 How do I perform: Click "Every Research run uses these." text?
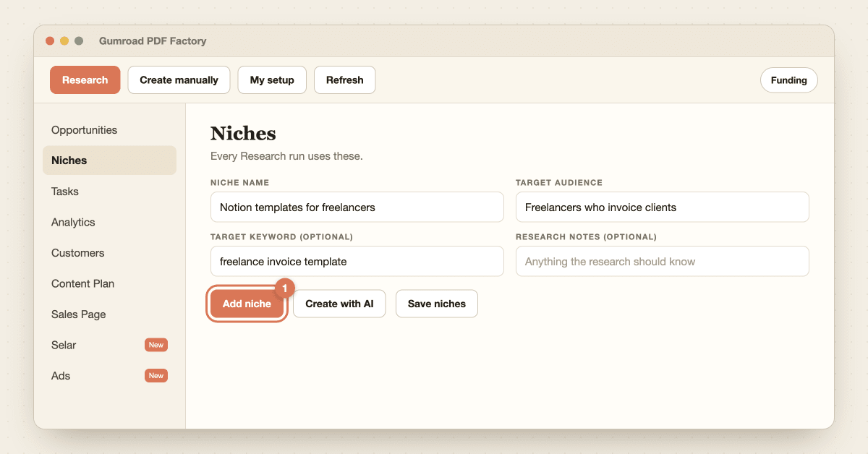coord(286,156)
